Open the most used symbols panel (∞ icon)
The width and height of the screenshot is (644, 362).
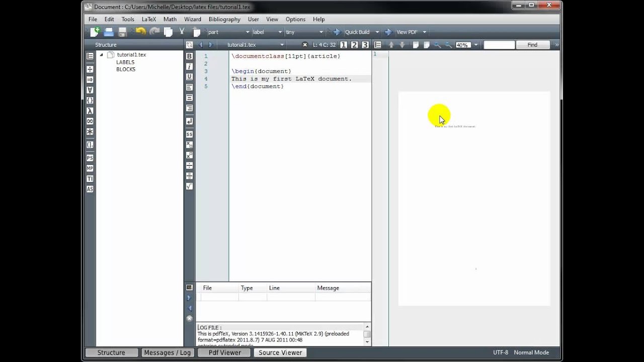[90, 121]
